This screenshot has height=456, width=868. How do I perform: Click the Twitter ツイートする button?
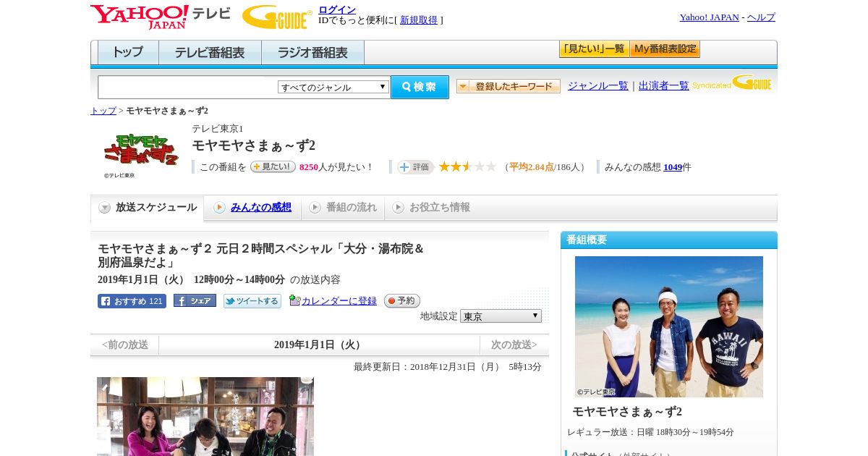252,301
